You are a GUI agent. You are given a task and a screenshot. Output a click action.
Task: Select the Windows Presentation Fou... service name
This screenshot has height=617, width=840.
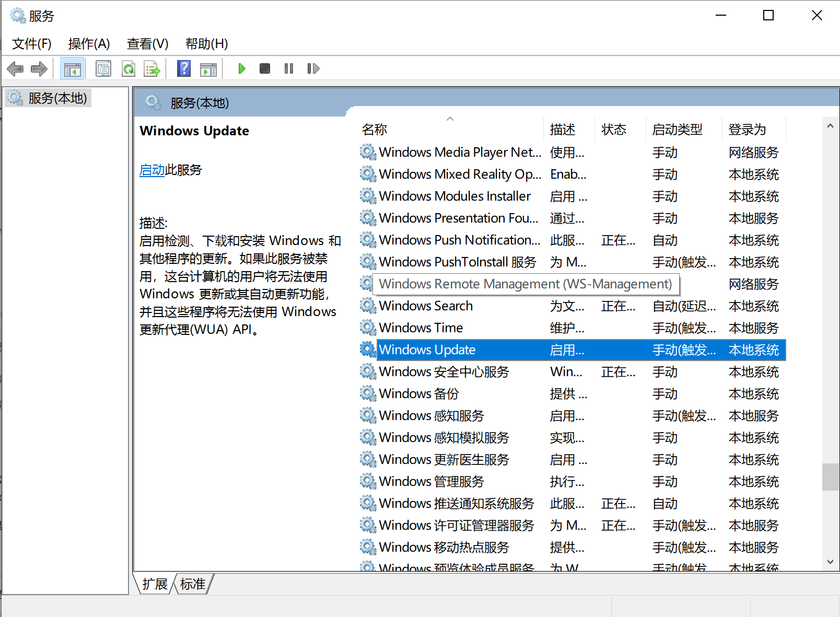pos(459,218)
